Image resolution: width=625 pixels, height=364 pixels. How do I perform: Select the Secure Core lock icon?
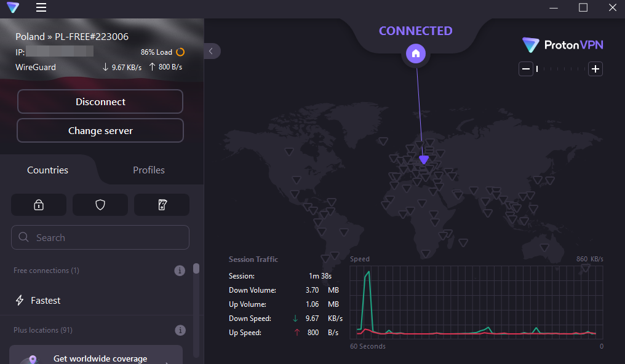38,204
